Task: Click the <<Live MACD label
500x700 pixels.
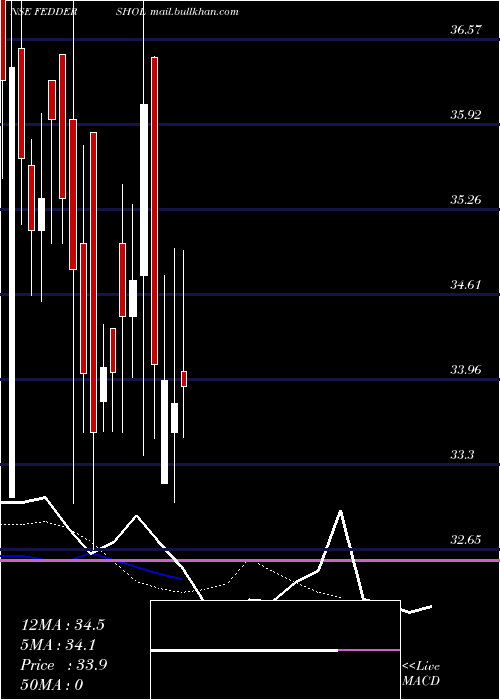Action: [421, 674]
